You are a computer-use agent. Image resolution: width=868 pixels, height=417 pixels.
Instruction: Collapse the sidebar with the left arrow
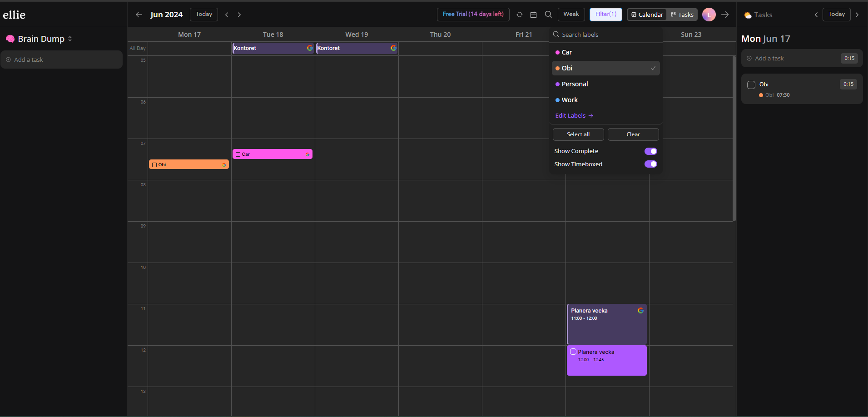pos(139,15)
